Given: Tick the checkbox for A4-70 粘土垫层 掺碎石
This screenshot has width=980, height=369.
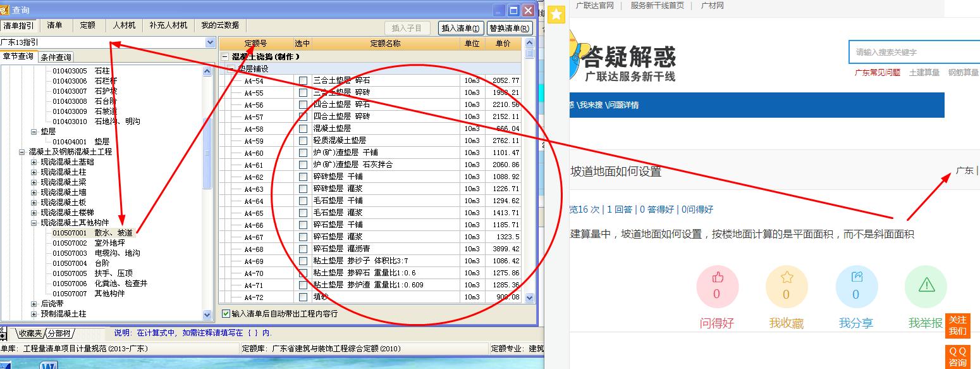Looking at the screenshot, I should coord(303,273).
